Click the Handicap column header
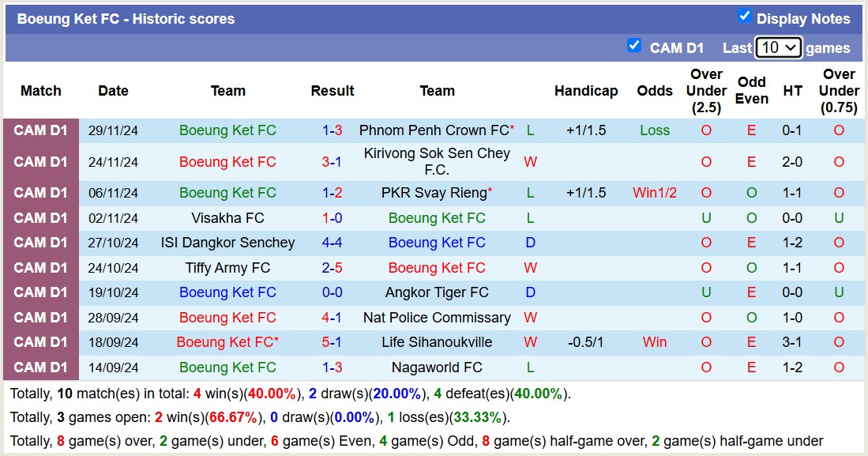This screenshot has height=456, width=868. pos(586,91)
